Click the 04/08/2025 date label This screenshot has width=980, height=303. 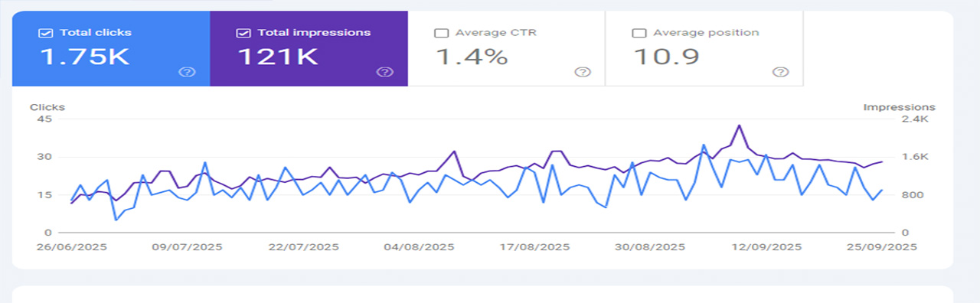click(x=419, y=247)
